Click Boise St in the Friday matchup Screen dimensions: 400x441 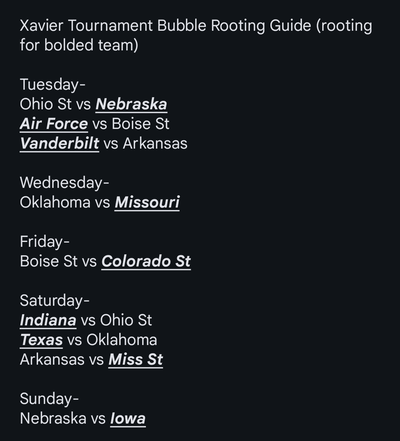coord(49,262)
